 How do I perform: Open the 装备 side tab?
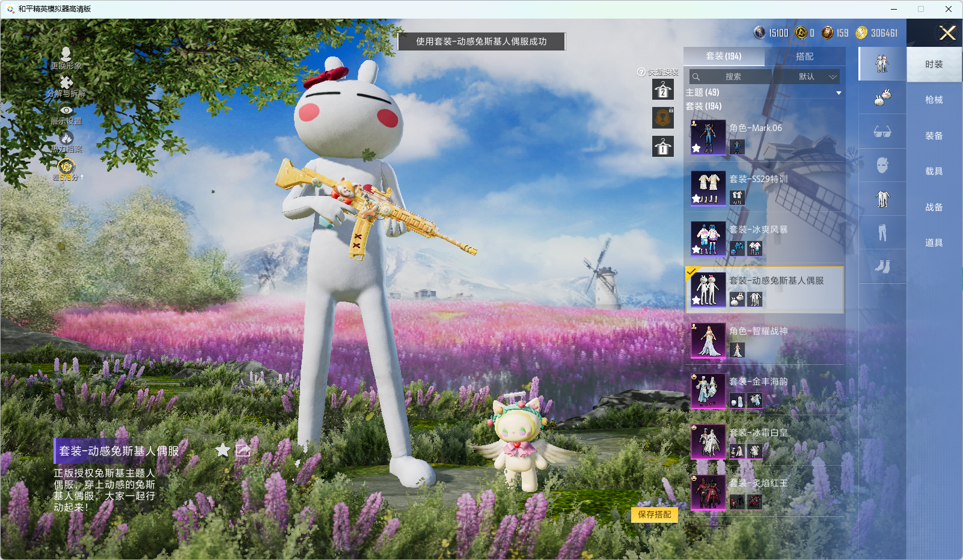934,136
